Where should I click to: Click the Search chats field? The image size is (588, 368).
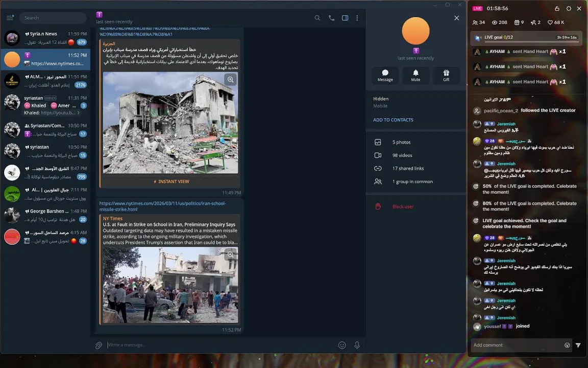click(x=53, y=18)
